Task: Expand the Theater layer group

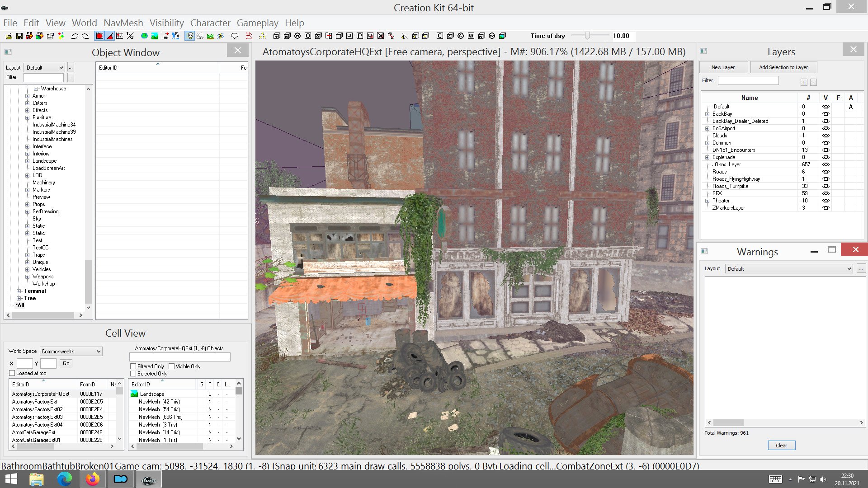Action: [708, 201]
